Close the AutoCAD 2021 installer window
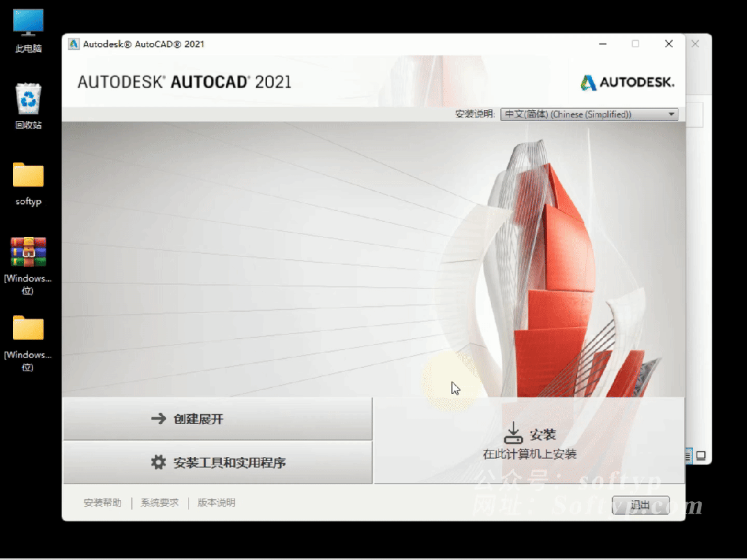747x560 pixels. [669, 44]
